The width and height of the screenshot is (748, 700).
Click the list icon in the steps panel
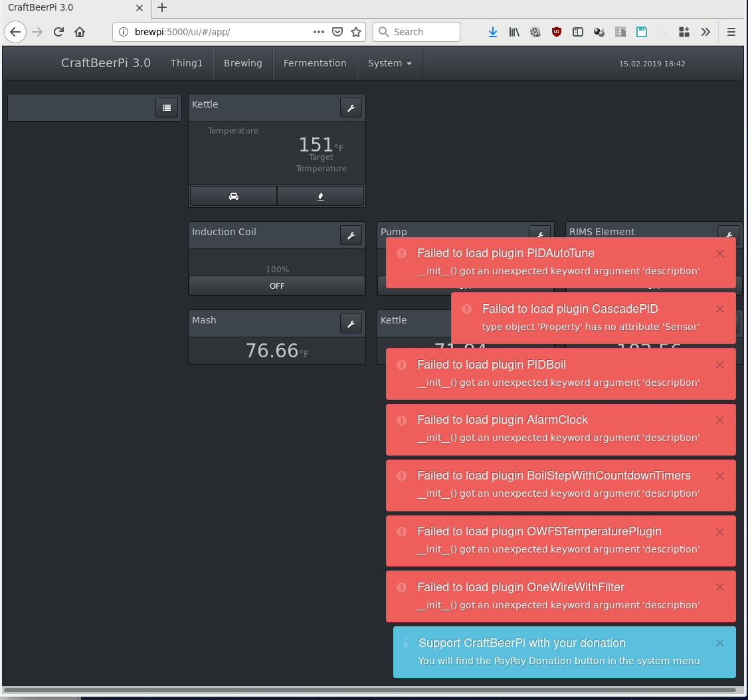(167, 108)
